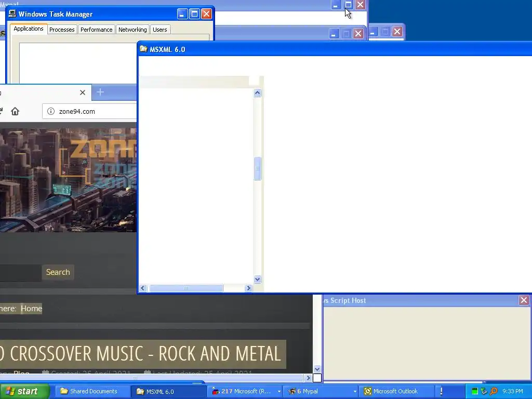Open the Windows Start menu
The width and height of the screenshot is (532, 399).
[x=24, y=391]
